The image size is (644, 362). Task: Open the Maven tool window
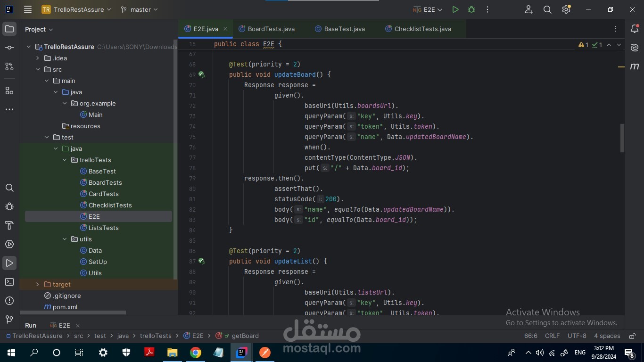635,66
